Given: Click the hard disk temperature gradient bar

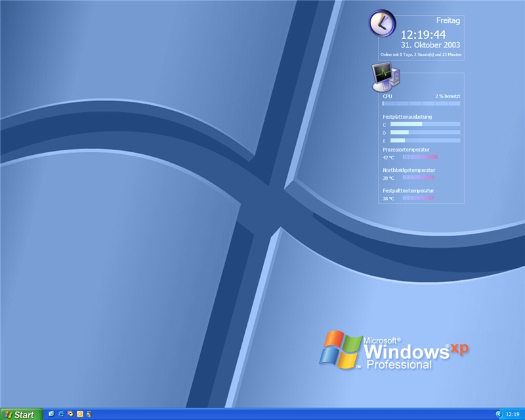Looking at the screenshot, I should tap(418, 198).
